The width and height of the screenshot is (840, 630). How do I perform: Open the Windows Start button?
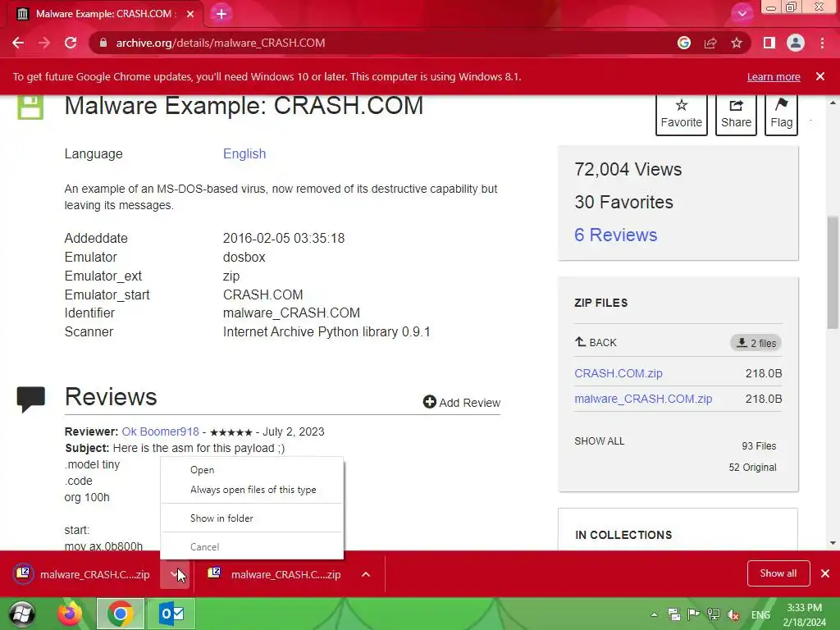[x=22, y=614]
